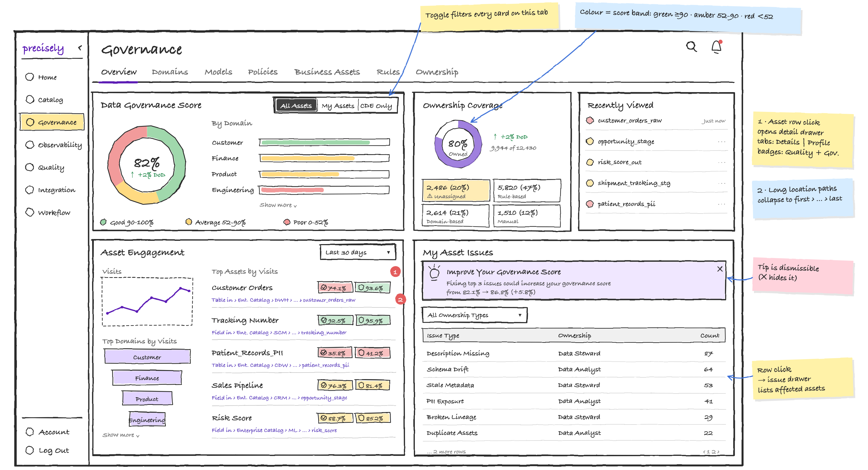Click Sales Pipeline quality badge 76.3%
The width and height of the screenshot is (868, 470).
tap(335, 385)
